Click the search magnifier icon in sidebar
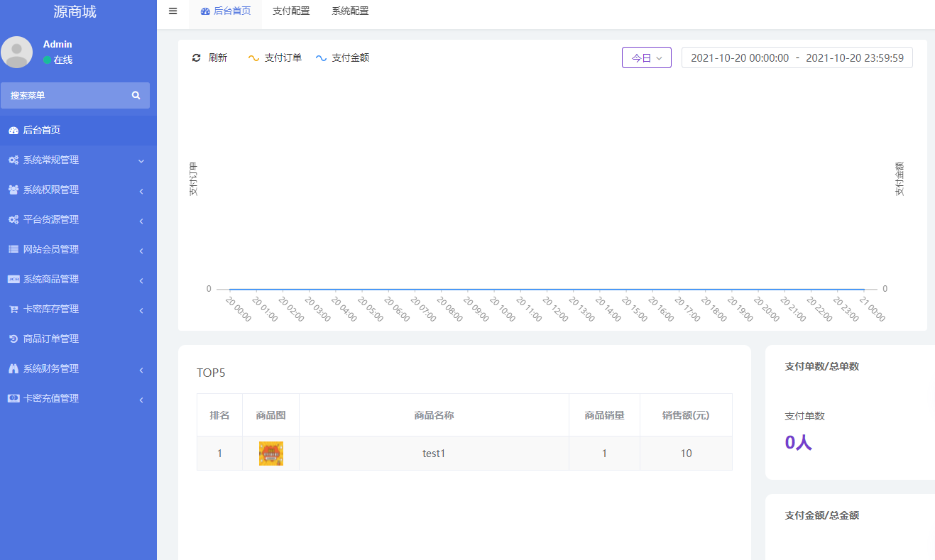Screen dimensions: 935x560 (x=135, y=94)
